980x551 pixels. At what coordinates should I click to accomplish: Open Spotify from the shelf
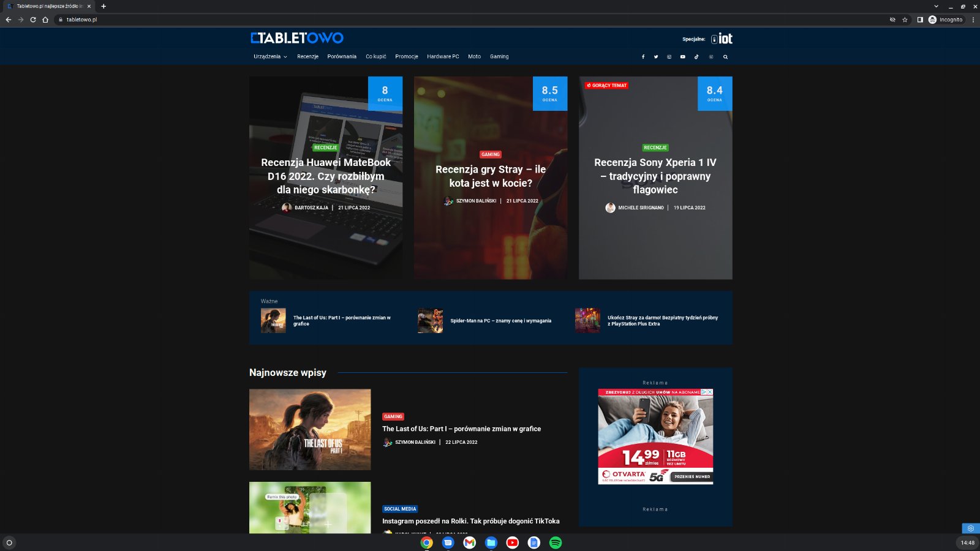click(x=556, y=542)
